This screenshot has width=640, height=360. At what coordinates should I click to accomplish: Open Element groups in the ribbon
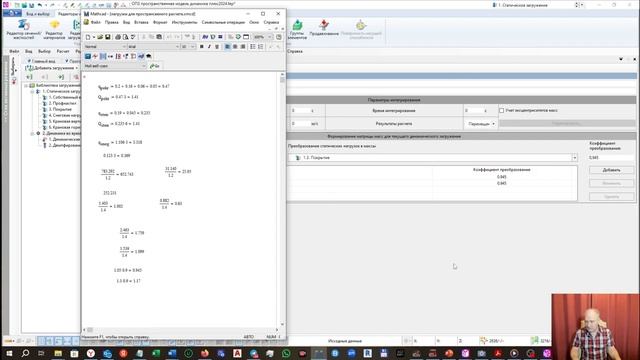tap(297, 29)
